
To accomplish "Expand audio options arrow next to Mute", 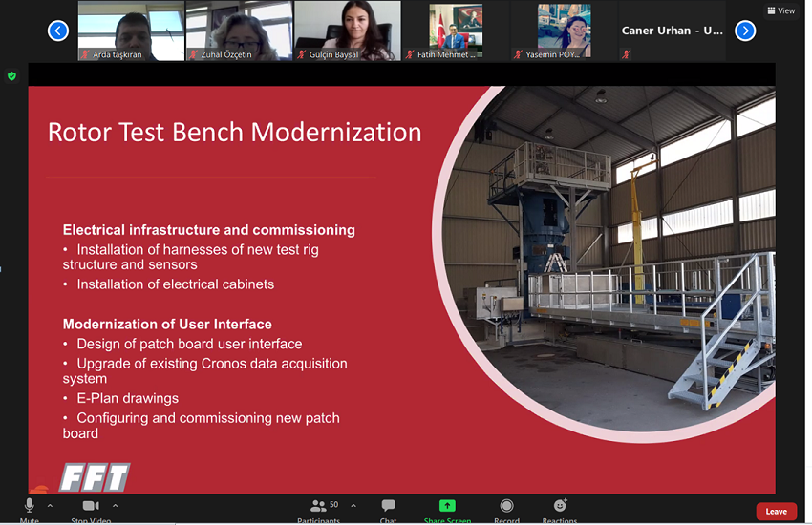I will [50, 505].
